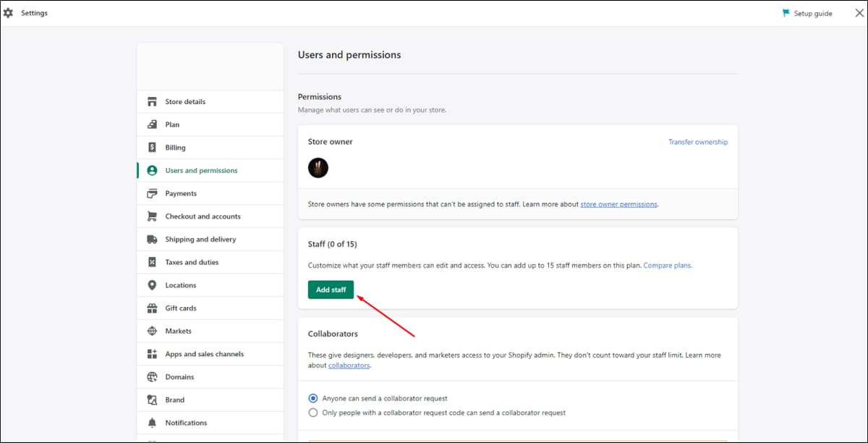Open the collaborators help link
Image resolution: width=868 pixels, height=443 pixels.
(349, 366)
